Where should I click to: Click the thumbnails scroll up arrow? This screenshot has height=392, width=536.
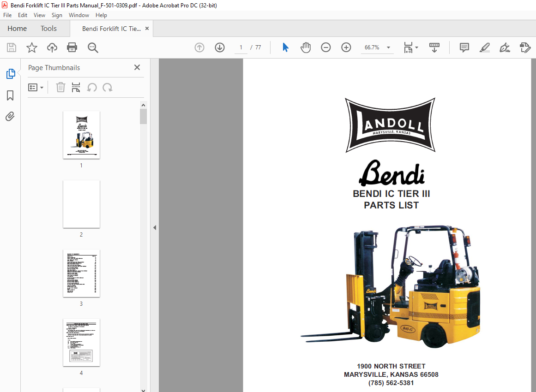click(143, 105)
